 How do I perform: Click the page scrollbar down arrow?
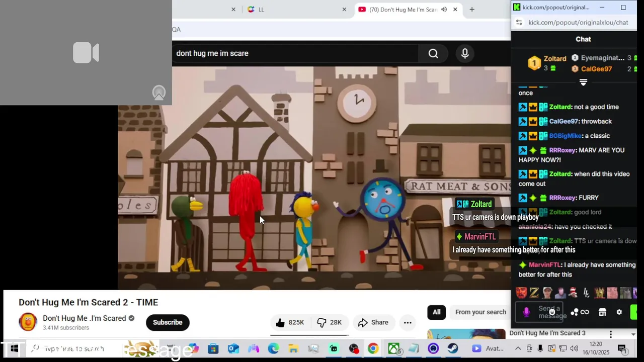[x=633, y=334]
